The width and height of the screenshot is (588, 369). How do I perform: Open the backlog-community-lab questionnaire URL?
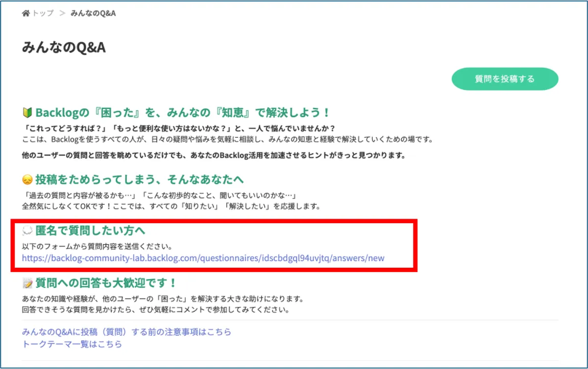(203, 258)
